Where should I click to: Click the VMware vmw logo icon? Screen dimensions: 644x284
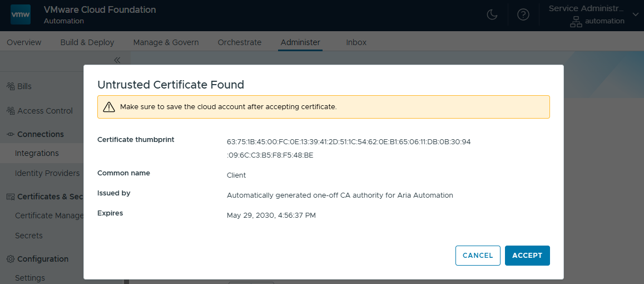pos(21,15)
